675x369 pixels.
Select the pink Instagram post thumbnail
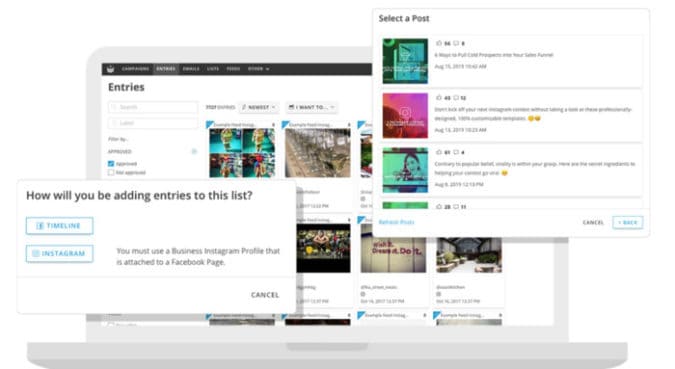(x=405, y=115)
